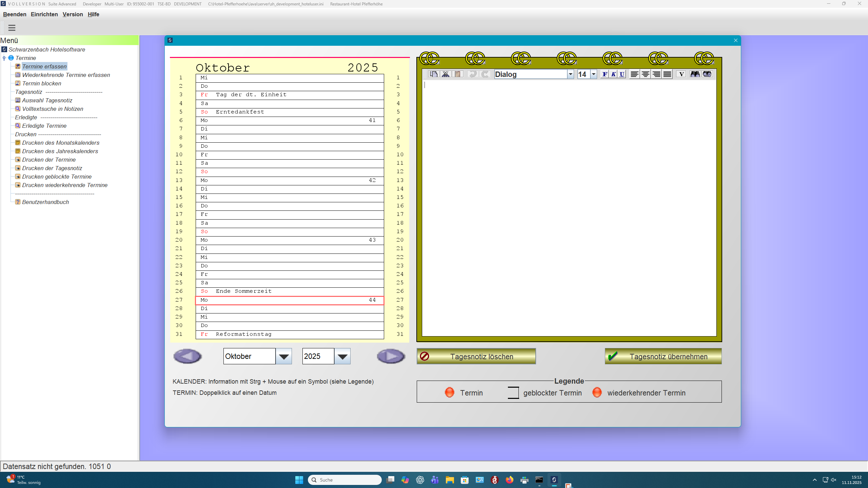Open search with the binoculars icon
This screenshot has width=868, height=488.
click(x=694, y=74)
